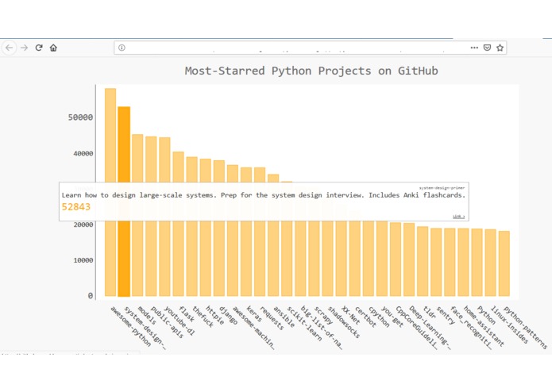Open the Link in the tooltip
Image resolution: width=552 pixels, height=392 pixels.
point(458,216)
